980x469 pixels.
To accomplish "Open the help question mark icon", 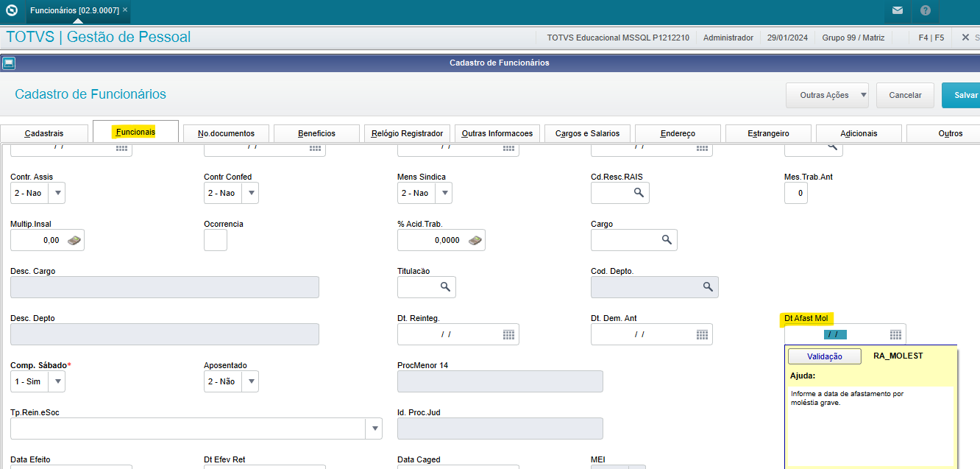I will 925,11.
